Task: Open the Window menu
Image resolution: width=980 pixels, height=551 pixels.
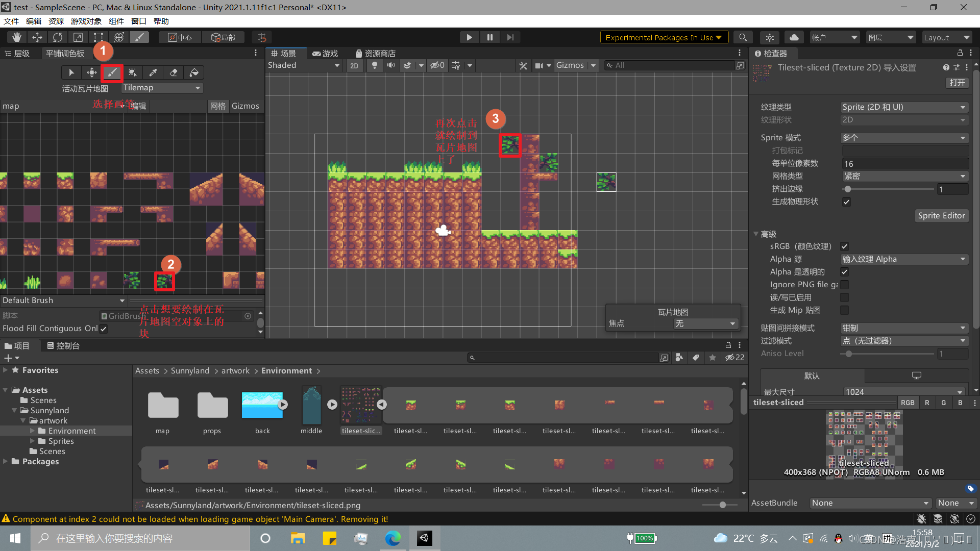Action: [139, 21]
